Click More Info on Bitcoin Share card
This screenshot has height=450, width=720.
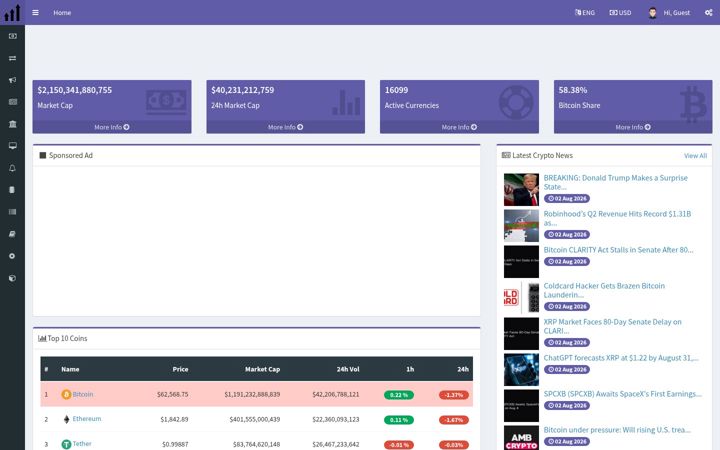point(633,127)
